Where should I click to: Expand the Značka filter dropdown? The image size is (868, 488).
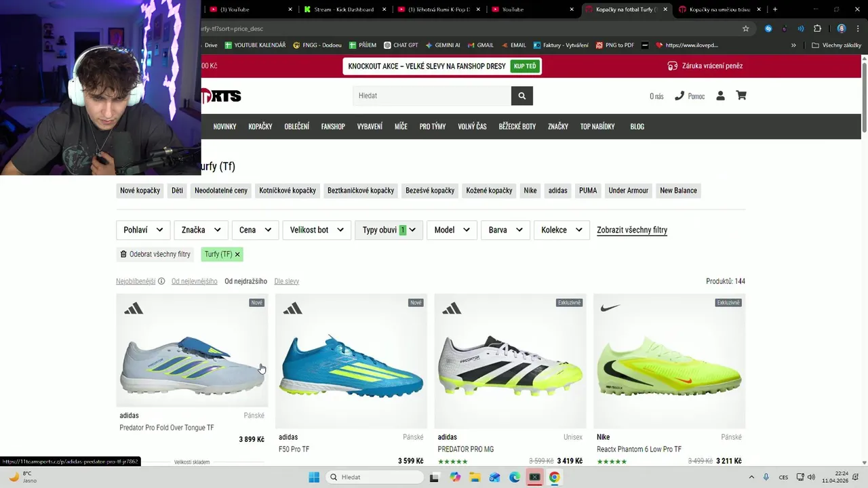[x=201, y=230]
